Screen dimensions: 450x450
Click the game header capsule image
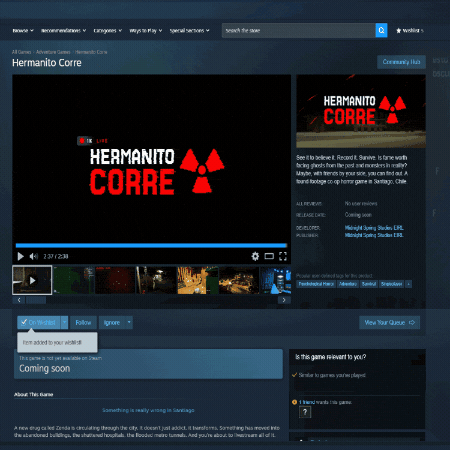click(361, 111)
